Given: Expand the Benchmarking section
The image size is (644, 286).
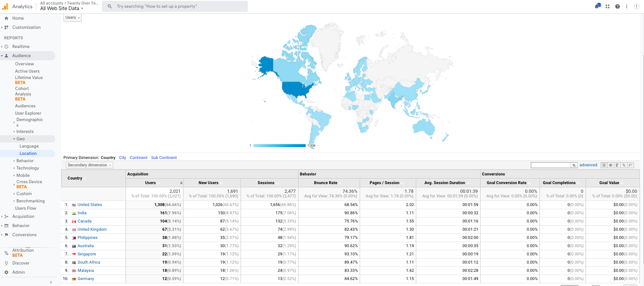Looking at the screenshot, I should pos(30,201).
